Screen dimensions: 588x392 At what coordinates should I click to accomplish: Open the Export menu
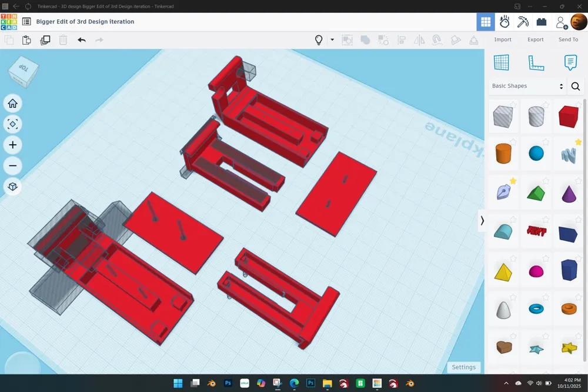point(535,39)
